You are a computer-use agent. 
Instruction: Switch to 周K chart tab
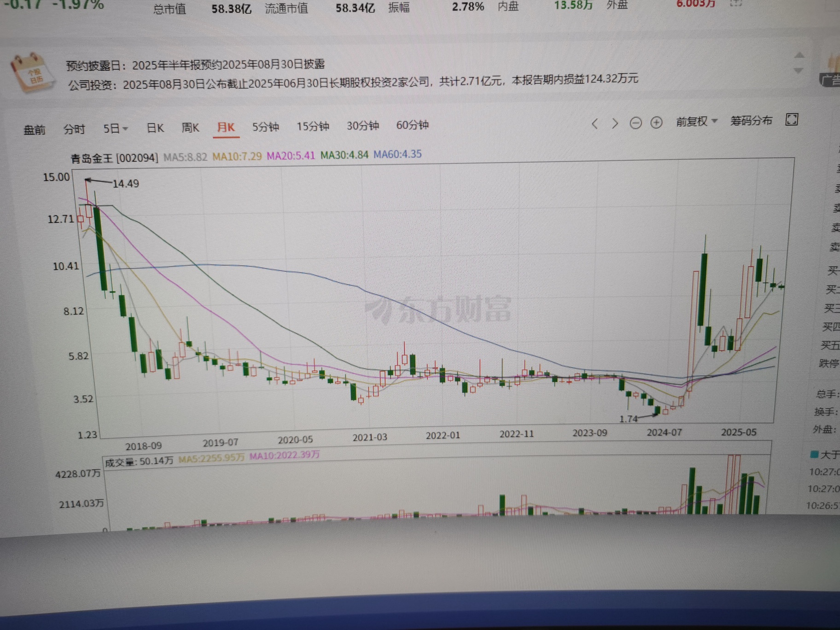click(190, 128)
